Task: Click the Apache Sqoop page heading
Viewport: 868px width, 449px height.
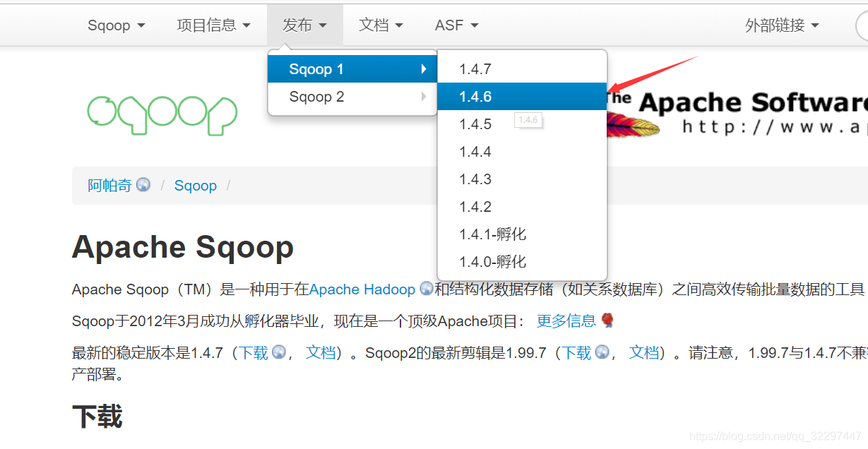Action: tap(183, 247)
